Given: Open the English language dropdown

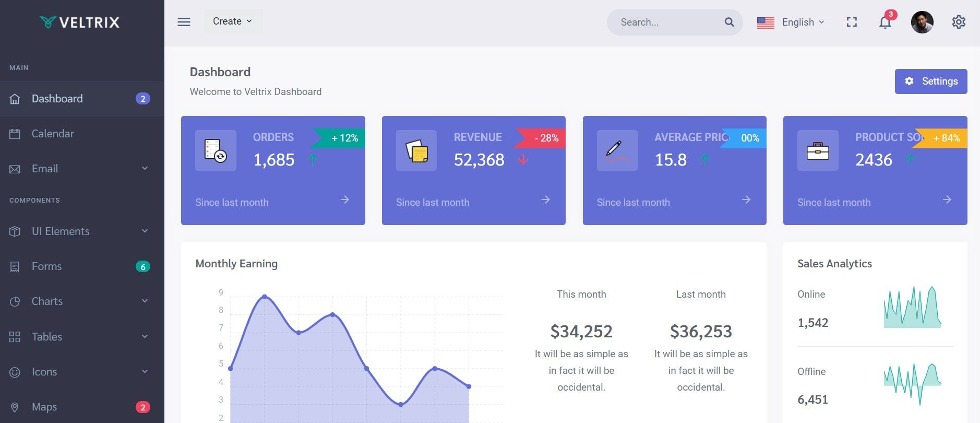Looking at the screenshot, I should point(791,22).
